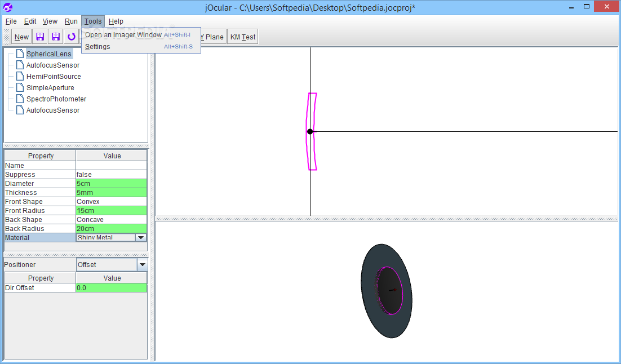Choose Settings from Tools menu
The width and height of the screenshot is (621, 364).
tap(141, 47)
